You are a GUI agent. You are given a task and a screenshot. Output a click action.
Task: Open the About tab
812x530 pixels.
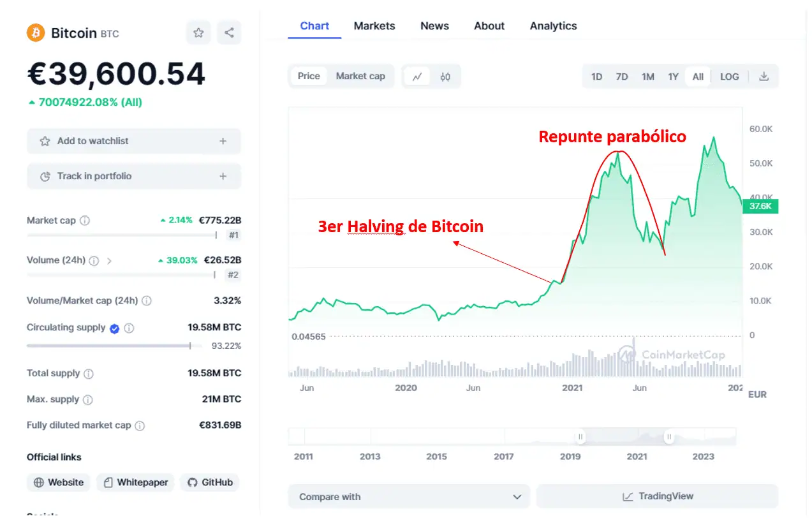489,26
